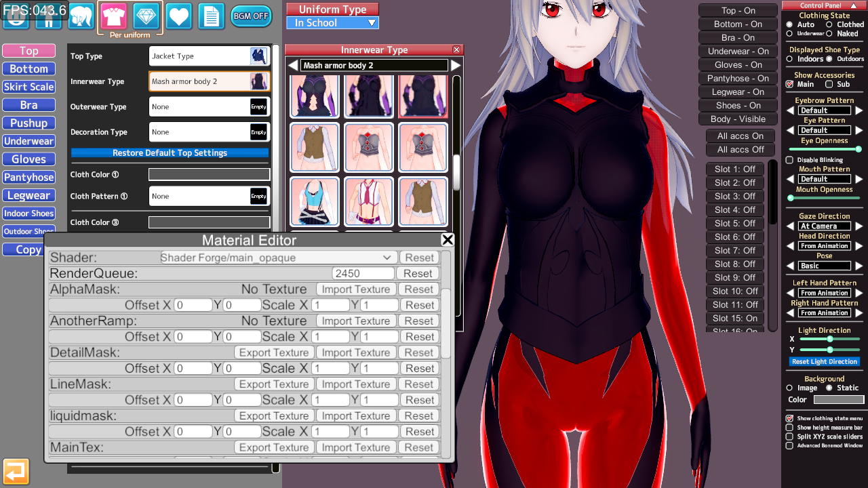Click Outerwear Type Empty icon
The height and width of the screenshot is (488, 868).
(x=258, y=106)
